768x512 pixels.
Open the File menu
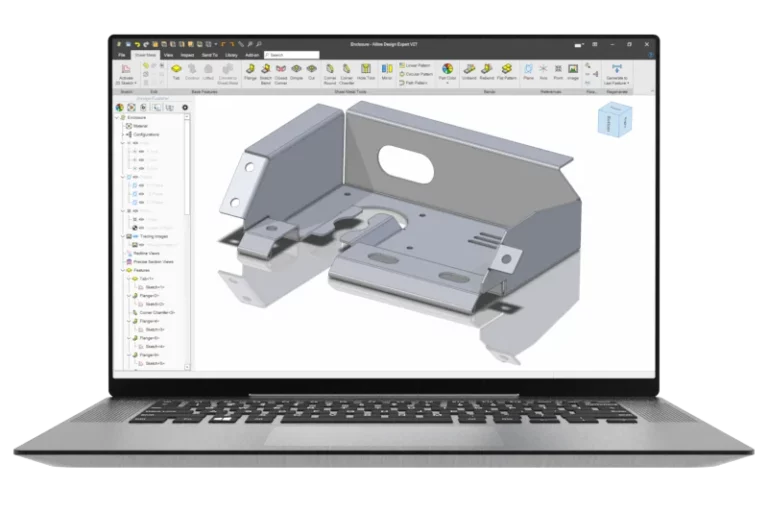point(122,55)
